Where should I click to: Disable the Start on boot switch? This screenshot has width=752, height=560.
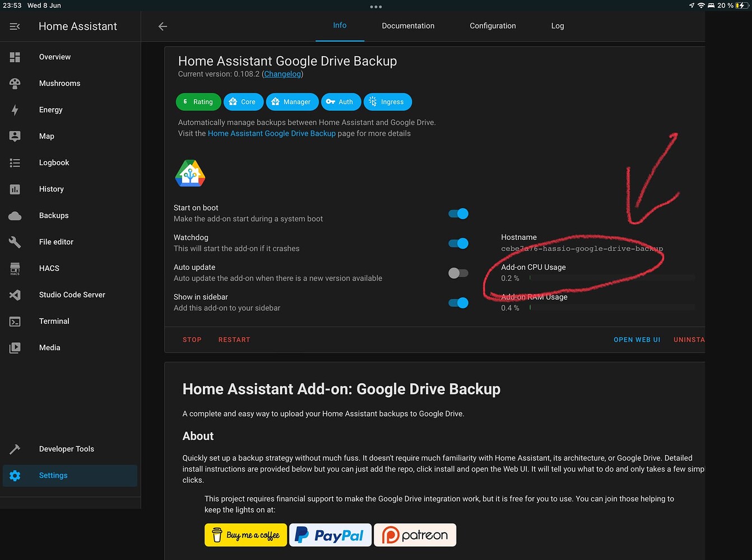pos(458,213)
